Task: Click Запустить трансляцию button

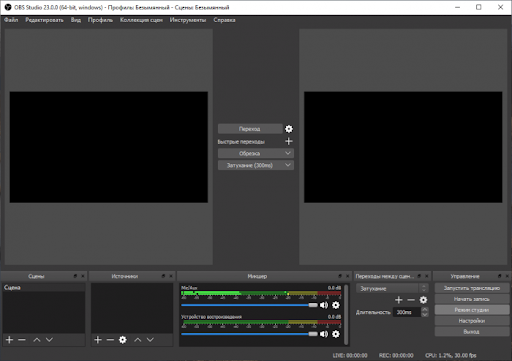Action: point(472,288)
